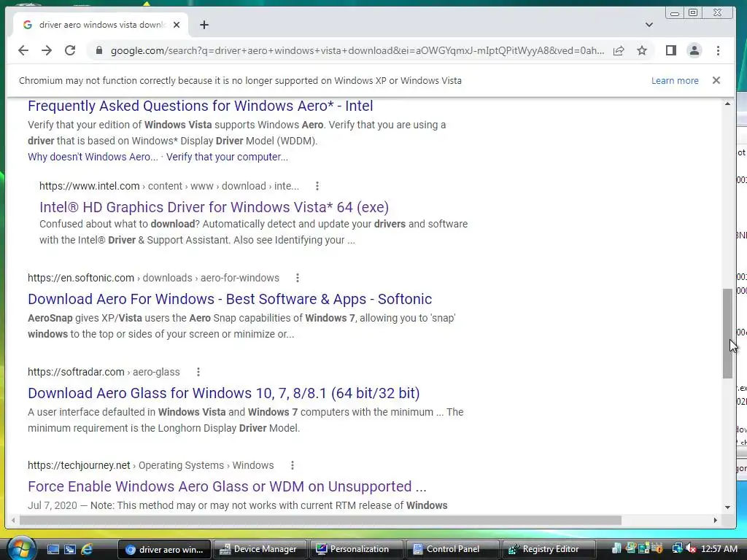Image resolution: width=747 pixels, height=560 pixels.
Task: Open options for intel.com result
Action: click(317, 186)
